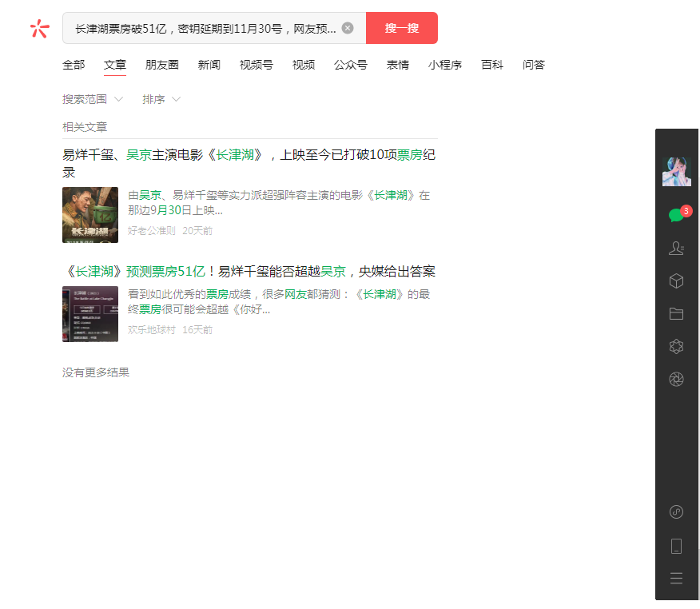Screen dimensions: 700x609
Task: Switch to the 表情 tab
Action: tap(398, 65)
